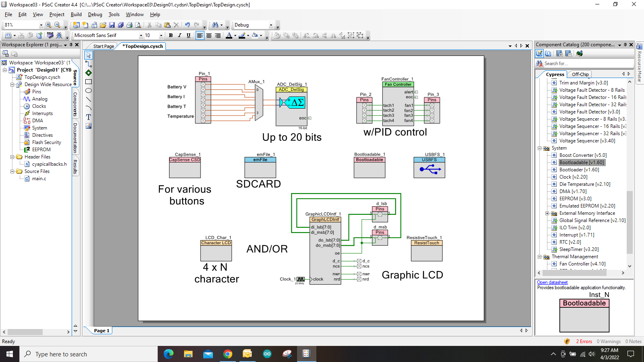Toggle left text alignment
Screen dimensions: 644x362
pyautogui.click(x=200, y=35)
